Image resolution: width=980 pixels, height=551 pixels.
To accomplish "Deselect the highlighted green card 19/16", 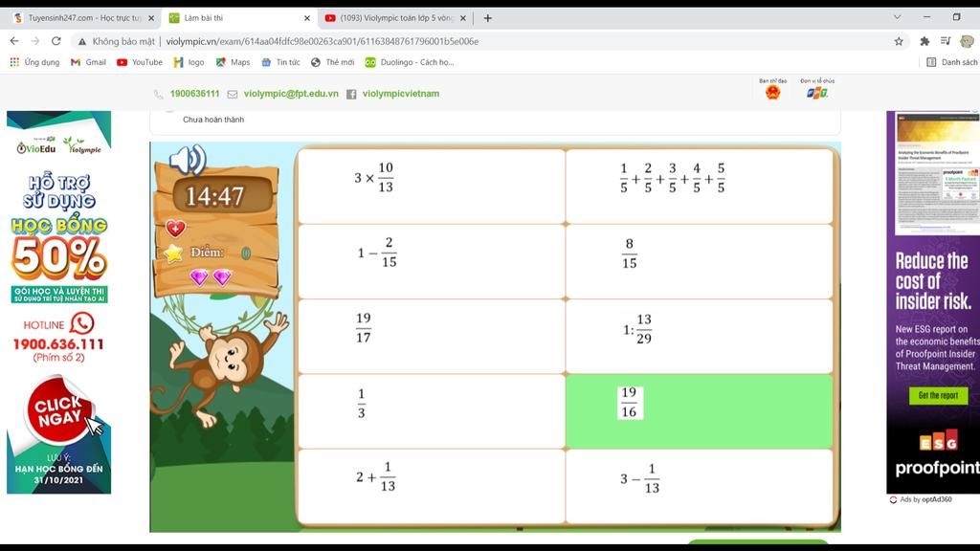I will (700, 411).
